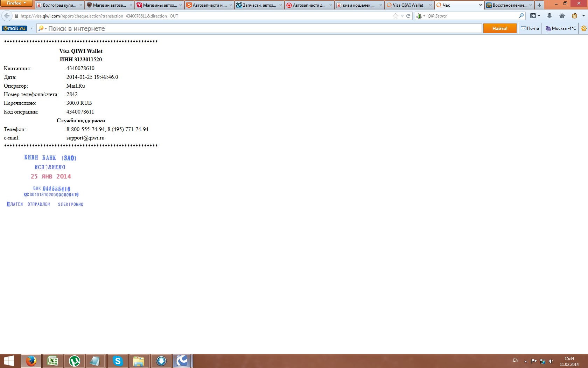Screen dimensions: 588x368
Task: Click the orange Найти! button
Action: pos(500,28)
